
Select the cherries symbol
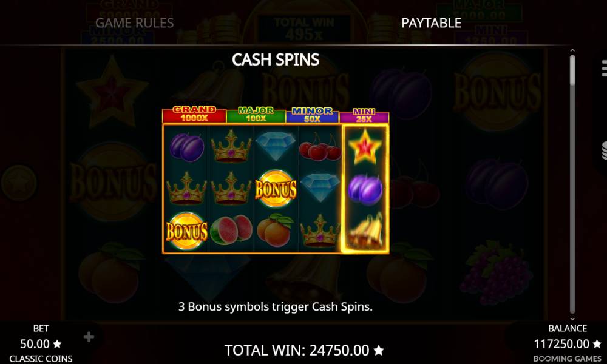pos(320,147)
